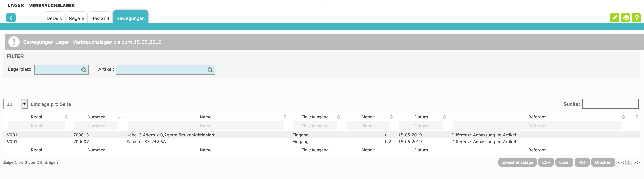Go to next page with >> link
Viewport: 644px width, 179px height.
point(636,162)
